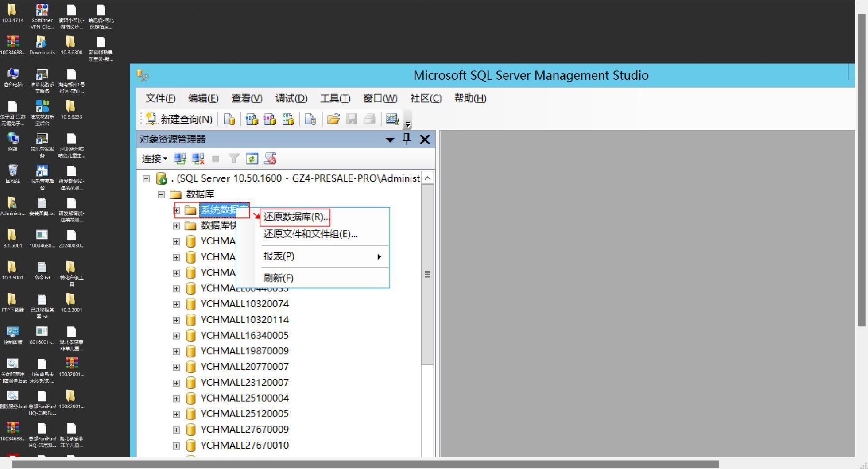The image size is (868, 469).
Task: Collapse the 数据库 folder node
Action: [162, 194]
